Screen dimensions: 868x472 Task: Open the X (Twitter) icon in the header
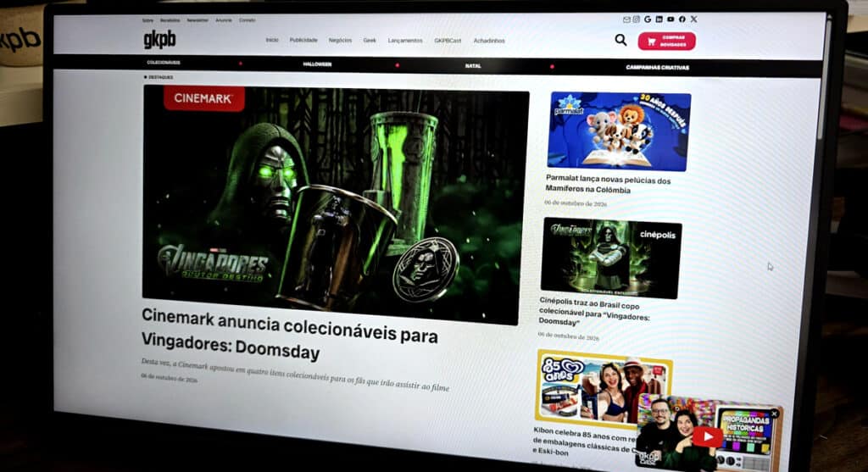tap(693, 19)
